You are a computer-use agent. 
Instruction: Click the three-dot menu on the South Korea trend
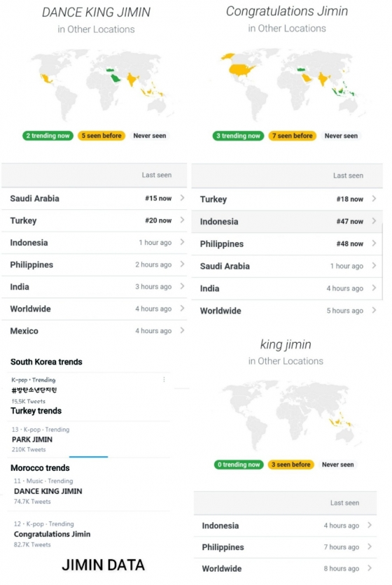coord(164,379)
